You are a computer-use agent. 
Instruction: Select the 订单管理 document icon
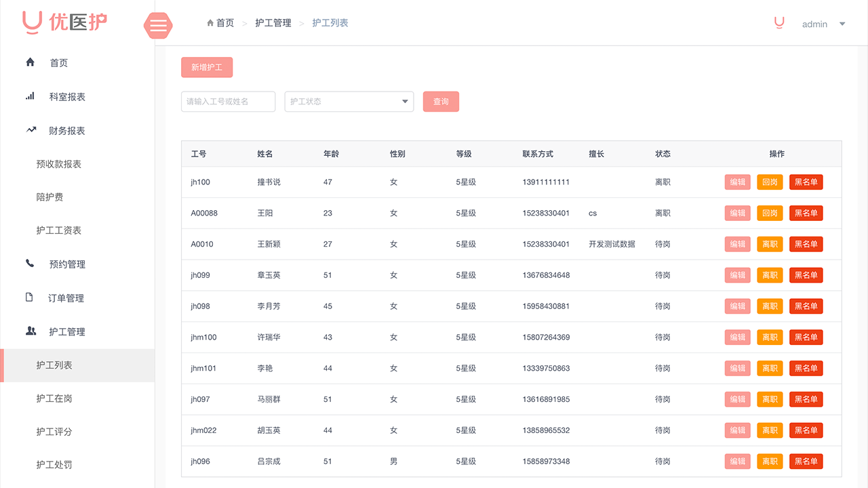[30, 298]
